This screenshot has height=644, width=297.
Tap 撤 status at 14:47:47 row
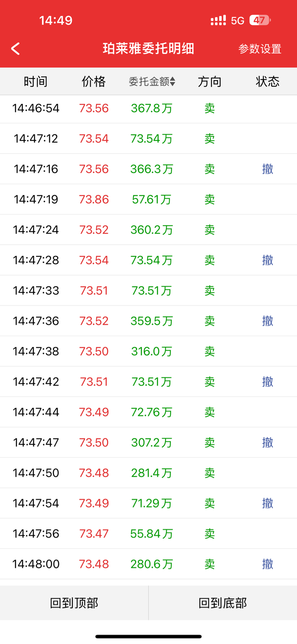pos(268,442)
